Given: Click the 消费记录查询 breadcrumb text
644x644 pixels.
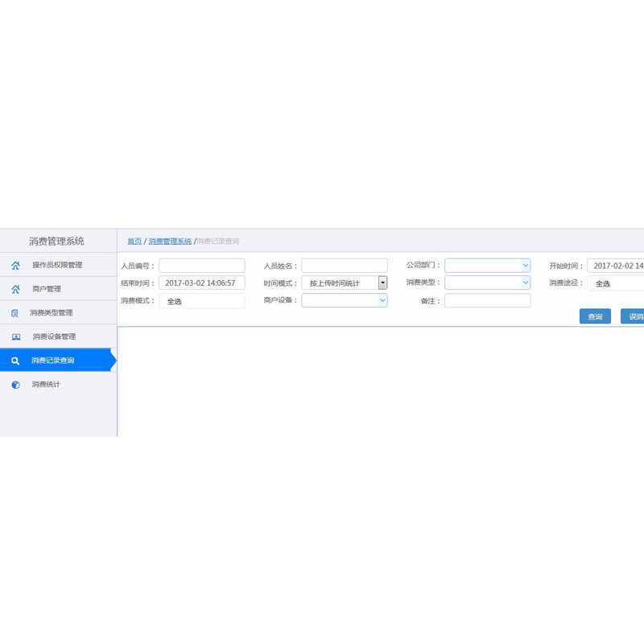Looking at the screenshot, I should [x=218, y=241].
